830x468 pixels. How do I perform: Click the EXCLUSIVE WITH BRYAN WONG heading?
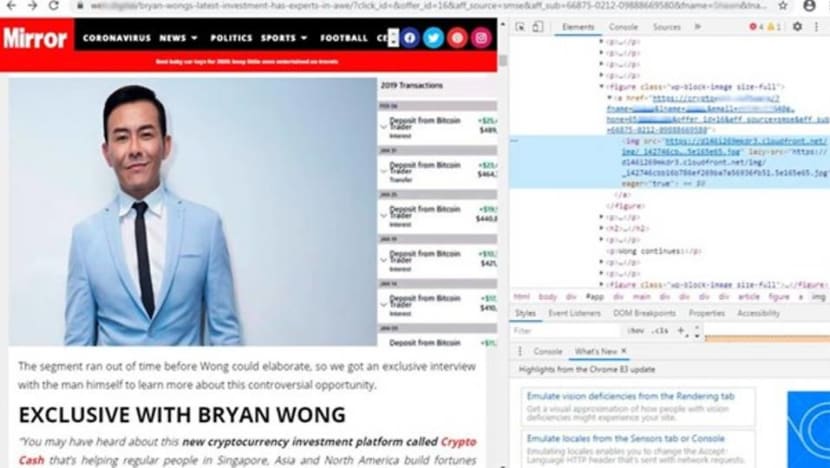point(182,415)
